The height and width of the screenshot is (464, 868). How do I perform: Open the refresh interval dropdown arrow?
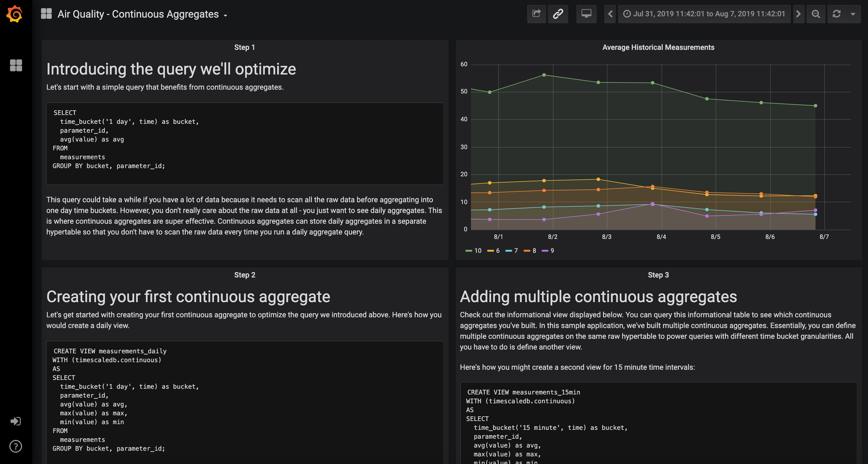[853, 14]
